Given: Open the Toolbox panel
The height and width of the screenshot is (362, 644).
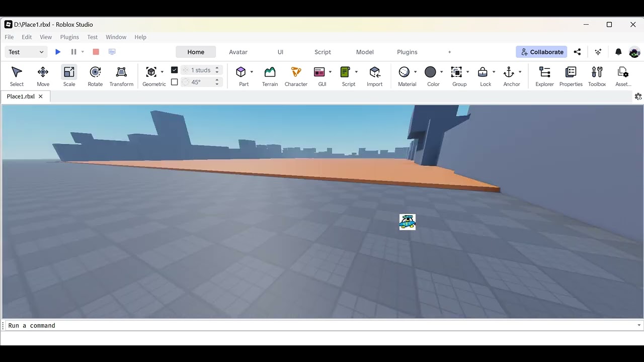Looking at the screenshot, I should tap(597, 76).
